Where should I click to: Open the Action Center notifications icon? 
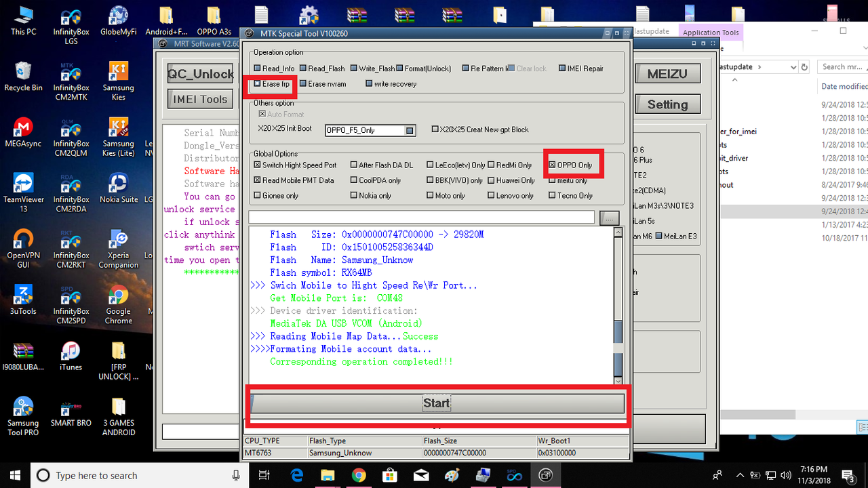[x=848, y=475]
